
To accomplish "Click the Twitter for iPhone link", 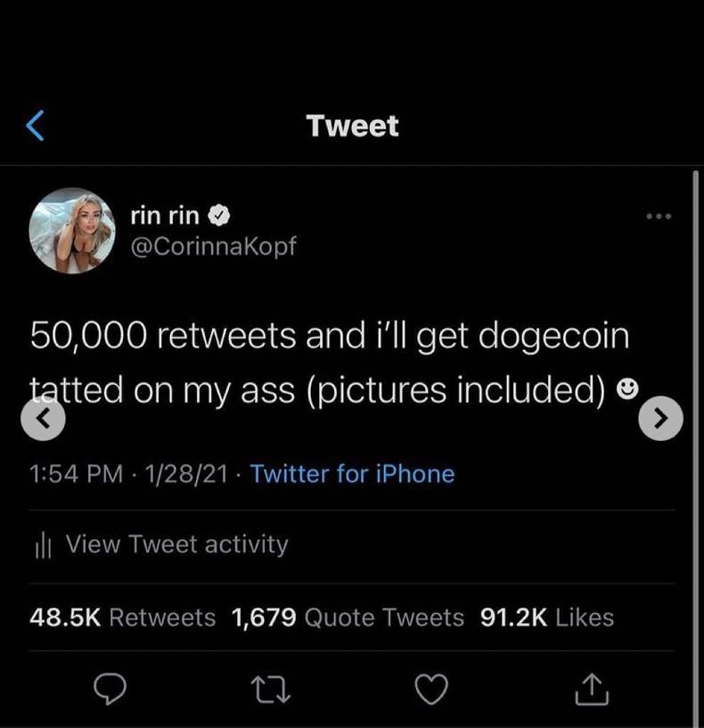I will tap(352, 473).
